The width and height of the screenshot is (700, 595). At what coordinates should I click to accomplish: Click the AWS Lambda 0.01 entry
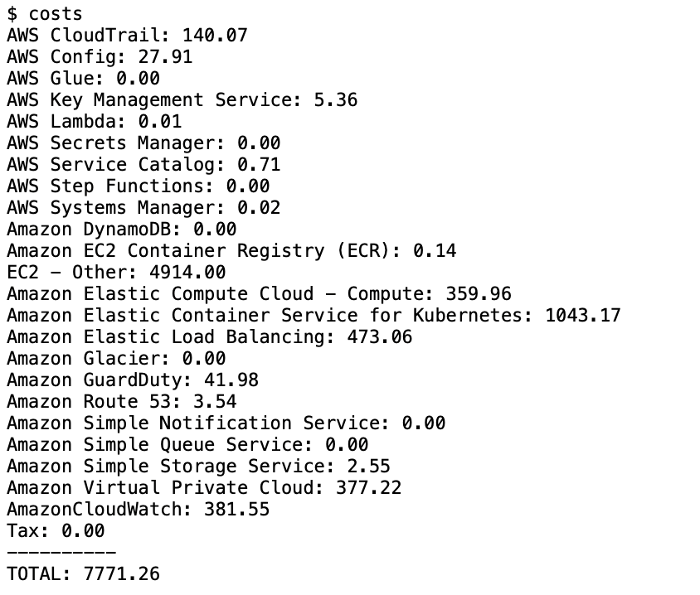pos(95,122)
